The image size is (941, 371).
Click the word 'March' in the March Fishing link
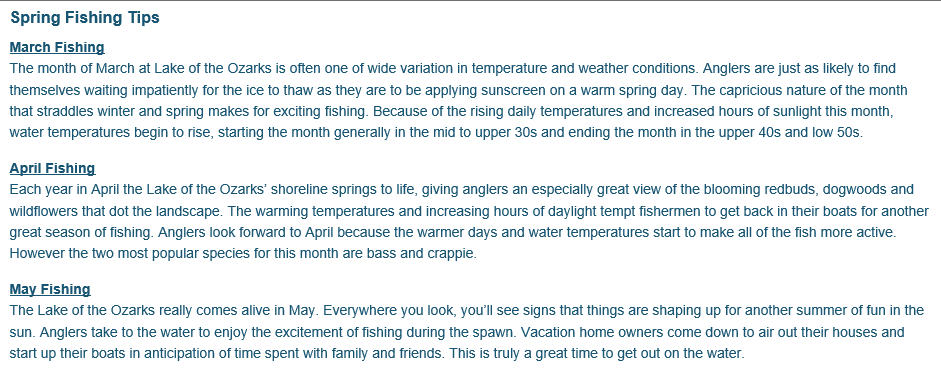coord(31,47)
